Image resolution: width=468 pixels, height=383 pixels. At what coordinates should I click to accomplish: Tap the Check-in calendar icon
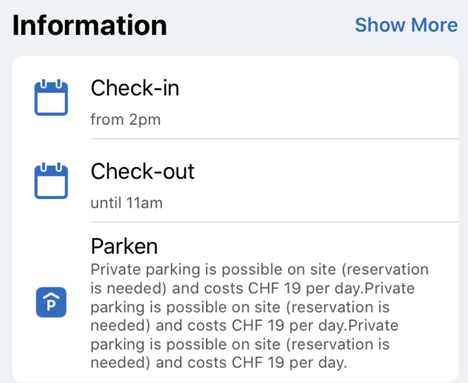51,97
